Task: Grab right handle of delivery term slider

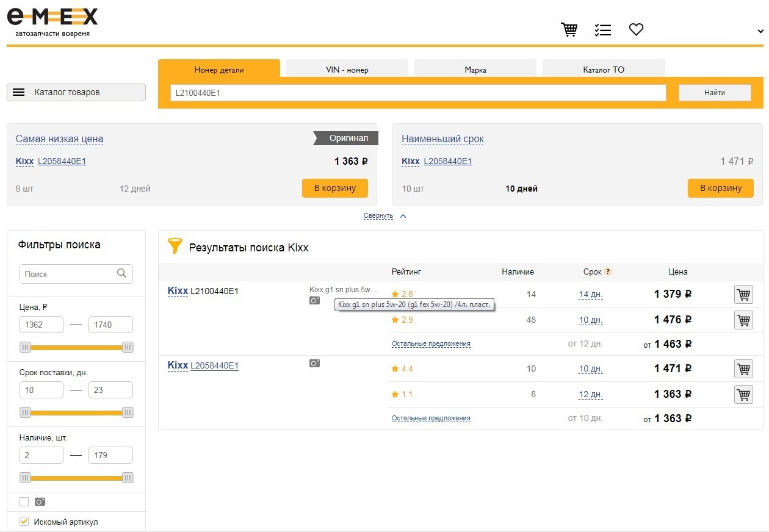Action: pos(128,413)
